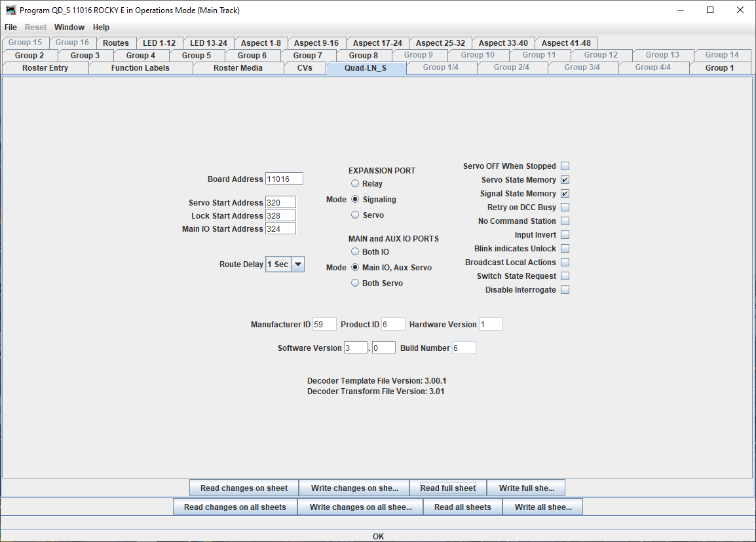Expand the Route Delay dropdown
The image size is (756, 542).
click(x=297, y=264)
